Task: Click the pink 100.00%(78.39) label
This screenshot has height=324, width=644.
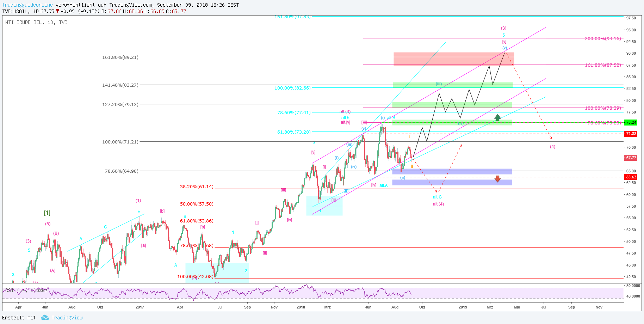Action: click(603, 108)
